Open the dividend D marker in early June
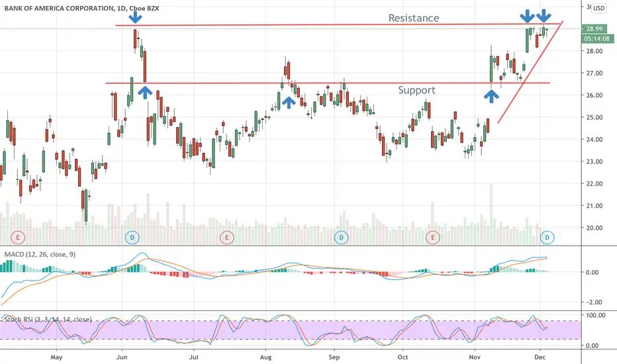This screenshot has height=364, width=617. tap(132, 238)
